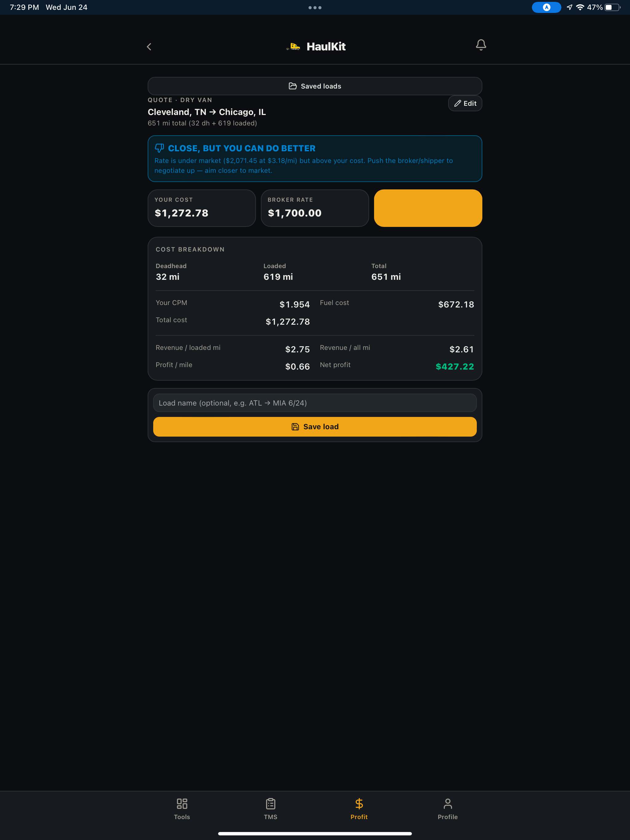The width and height of the screenshot is (630, 840).
Task: Tap the blue app indicator pill in status bar
Action: pyautogui.click(x=546, y=7)
